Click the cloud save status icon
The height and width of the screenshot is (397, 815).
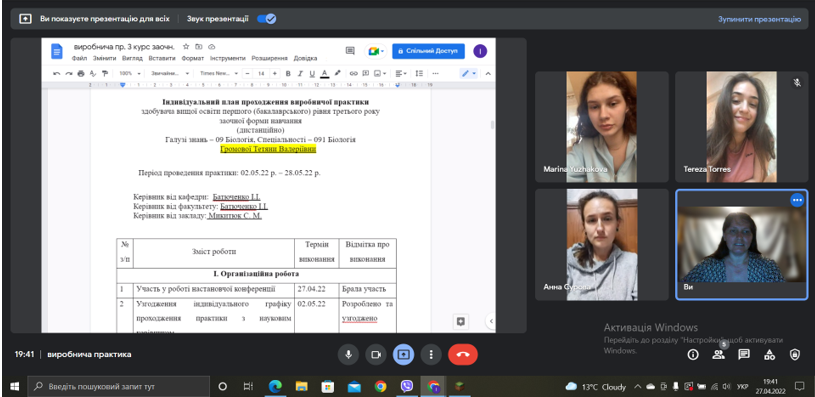[211, 47]
